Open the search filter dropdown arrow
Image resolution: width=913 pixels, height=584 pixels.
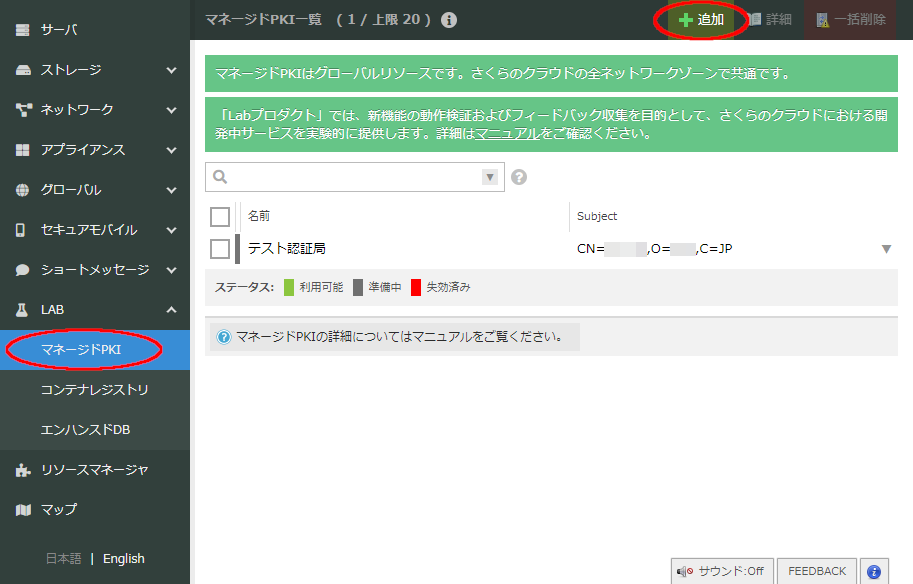coord(489,177)
